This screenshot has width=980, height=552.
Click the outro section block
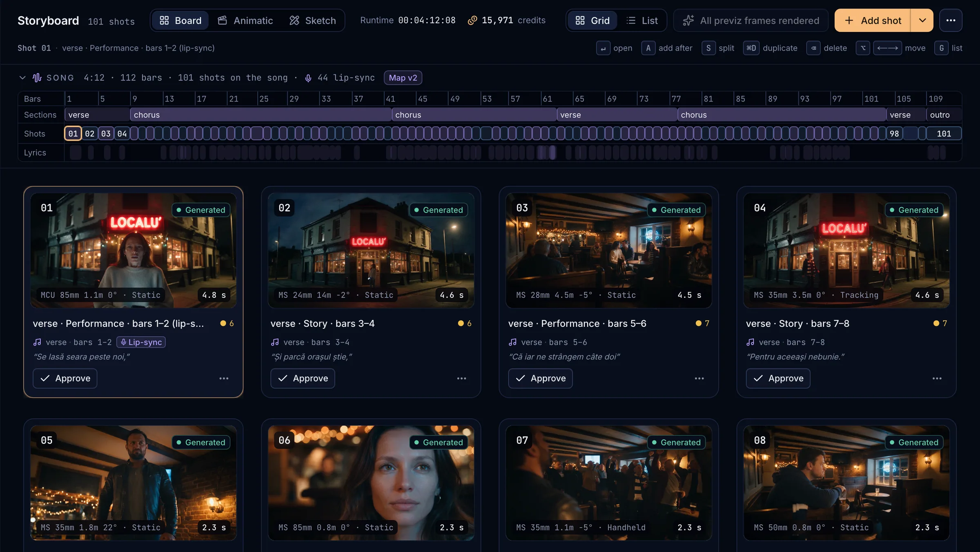coord(944,115)
